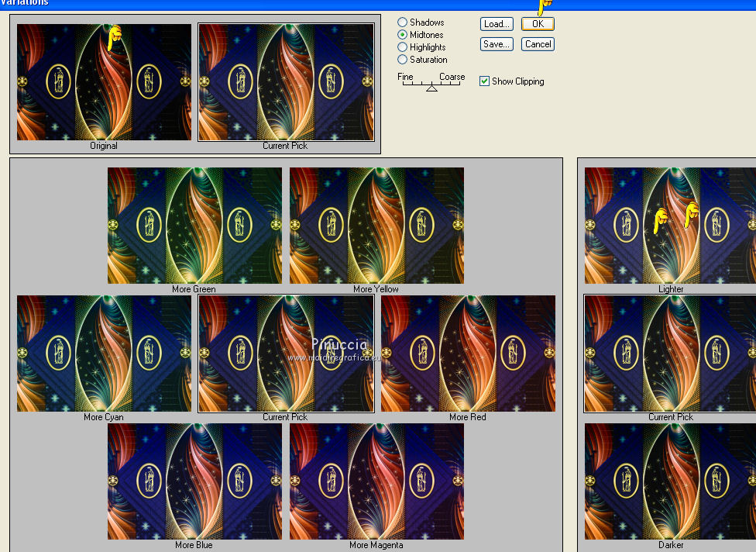Click the OK button
The image size is (756, 552).
(x=538, y=24)
